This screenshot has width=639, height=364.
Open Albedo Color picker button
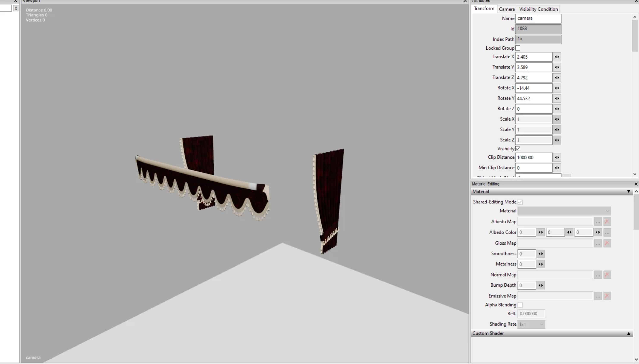(607, 233)
